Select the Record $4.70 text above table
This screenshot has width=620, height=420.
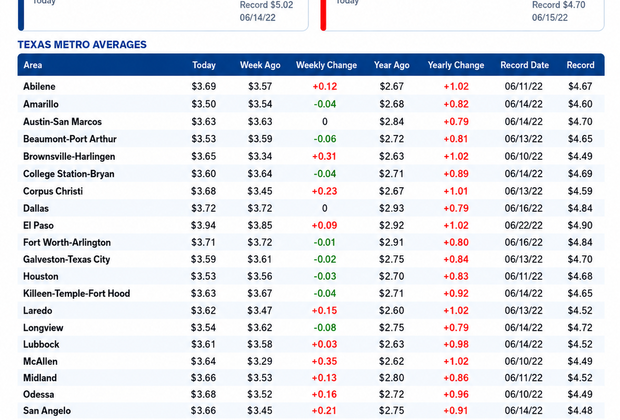558,5
